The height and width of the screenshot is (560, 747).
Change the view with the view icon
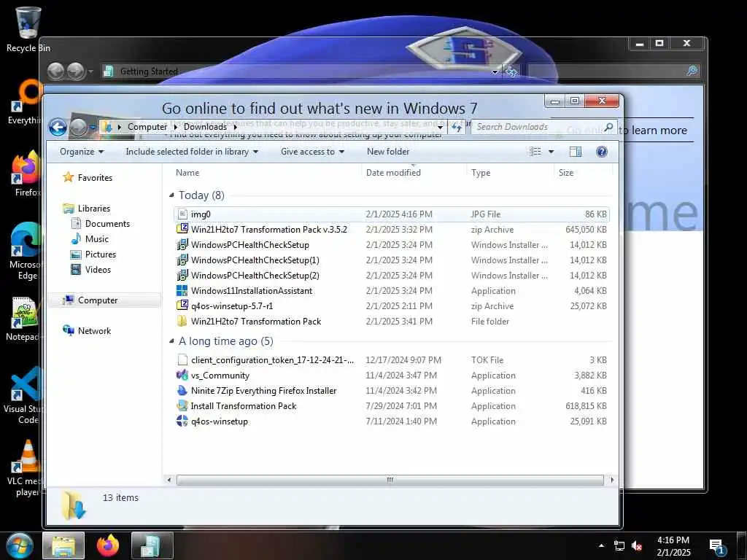[535, 152]
